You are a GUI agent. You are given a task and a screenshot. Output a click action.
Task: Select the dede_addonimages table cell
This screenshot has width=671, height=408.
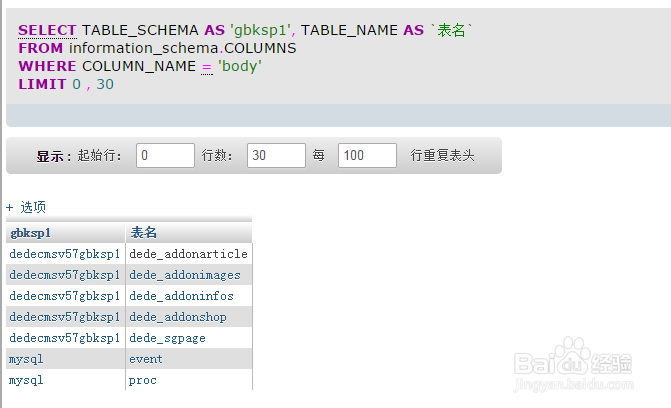point(185,275)
